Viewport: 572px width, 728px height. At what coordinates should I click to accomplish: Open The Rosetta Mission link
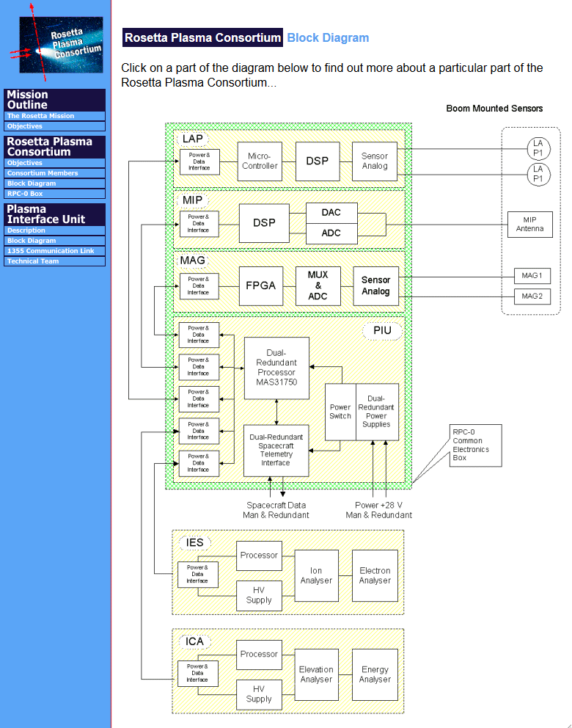pyautogui.click(x=55, y=116)
